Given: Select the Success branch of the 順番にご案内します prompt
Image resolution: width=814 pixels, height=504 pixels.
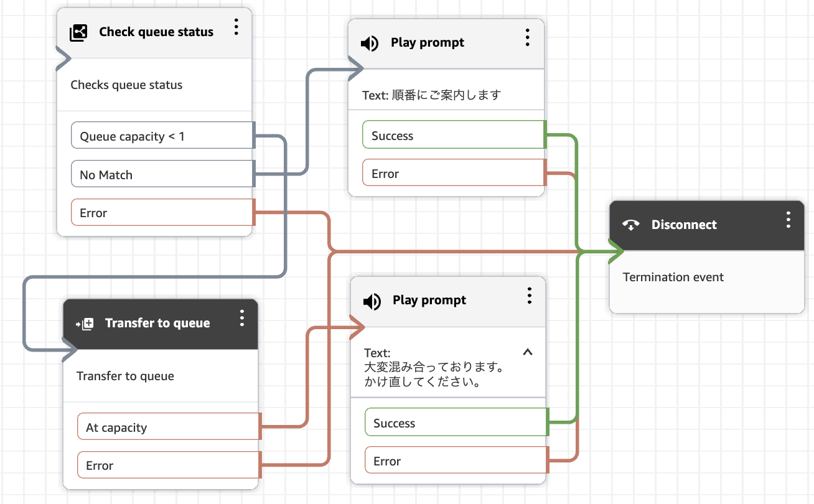Looking at the screenshot, I should pyautogui.click(x=454, y=135).
